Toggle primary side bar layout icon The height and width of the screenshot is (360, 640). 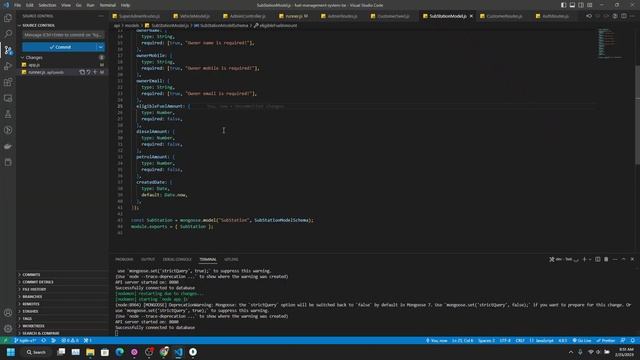[563, 5]
